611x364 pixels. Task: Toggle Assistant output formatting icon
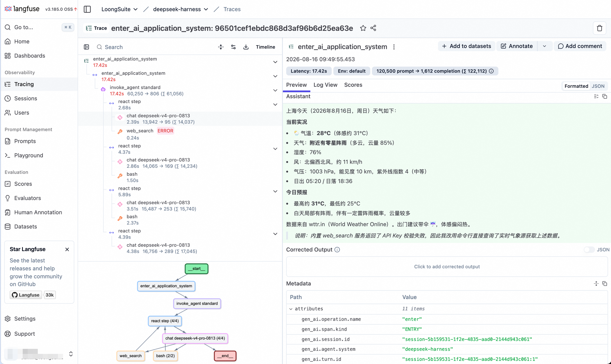pos(596,96)
